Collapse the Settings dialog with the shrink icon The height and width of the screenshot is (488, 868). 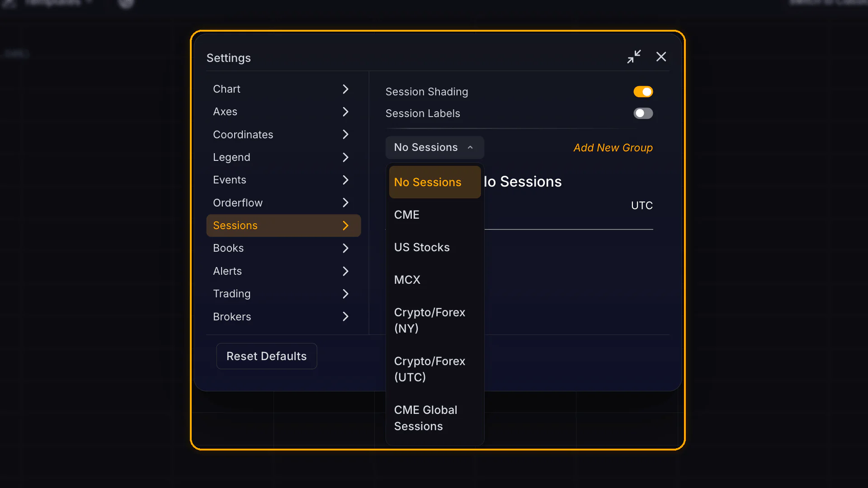tap(634, 56)
